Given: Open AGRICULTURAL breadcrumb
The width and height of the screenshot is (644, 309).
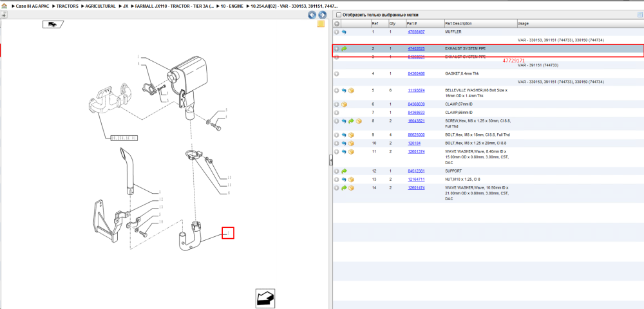Looking at the screenshot, I should (x=100, y=6).
